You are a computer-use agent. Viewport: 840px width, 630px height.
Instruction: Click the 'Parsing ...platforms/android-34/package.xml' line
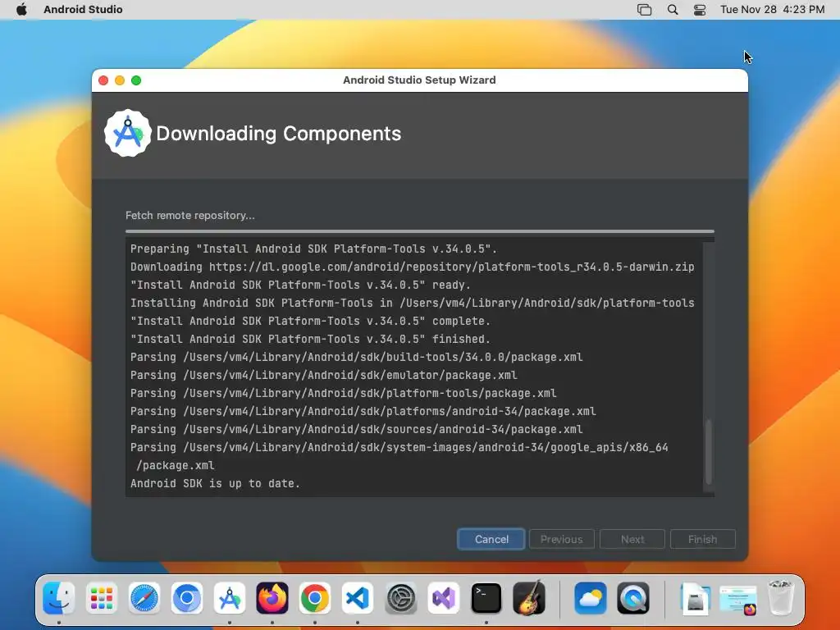[x=363, y=411]
